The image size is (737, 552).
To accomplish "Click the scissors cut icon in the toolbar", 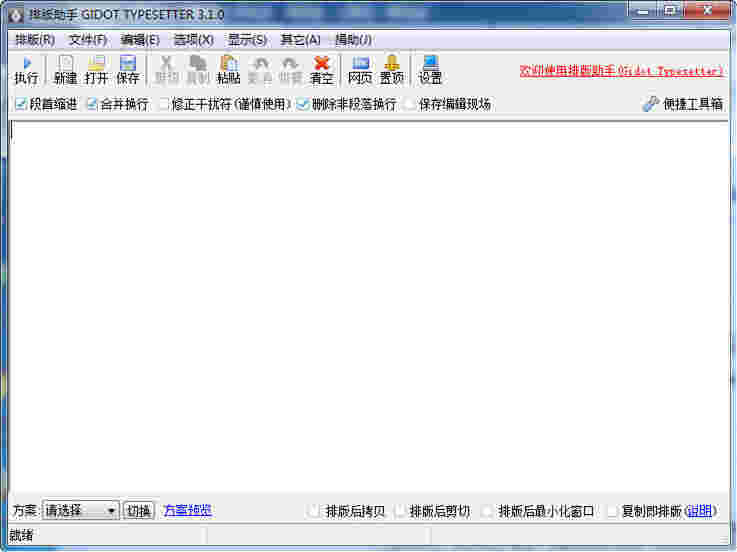I will click(x=166, y=70).
